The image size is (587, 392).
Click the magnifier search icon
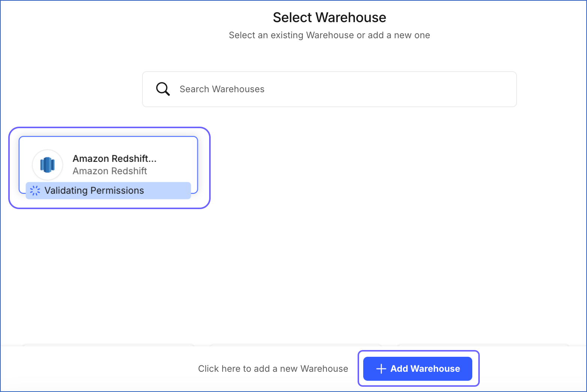click(x=163, y=89)
